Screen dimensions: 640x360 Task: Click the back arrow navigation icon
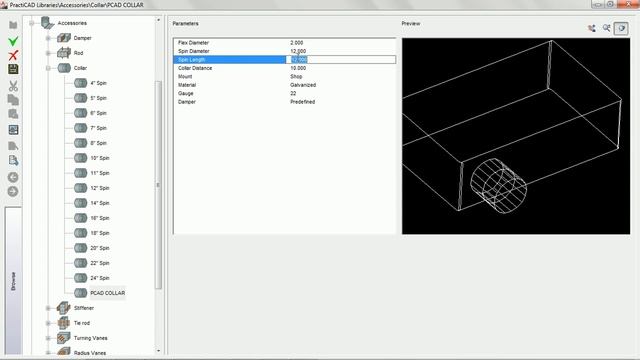pos(13,177)
